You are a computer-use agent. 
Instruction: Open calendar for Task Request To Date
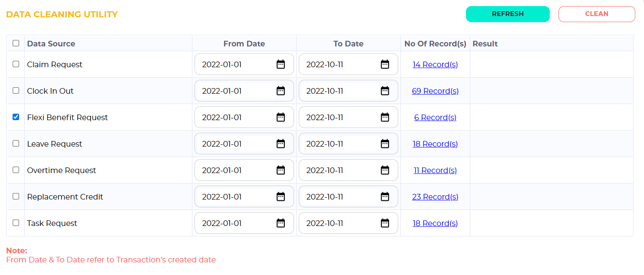pos(385,223)
